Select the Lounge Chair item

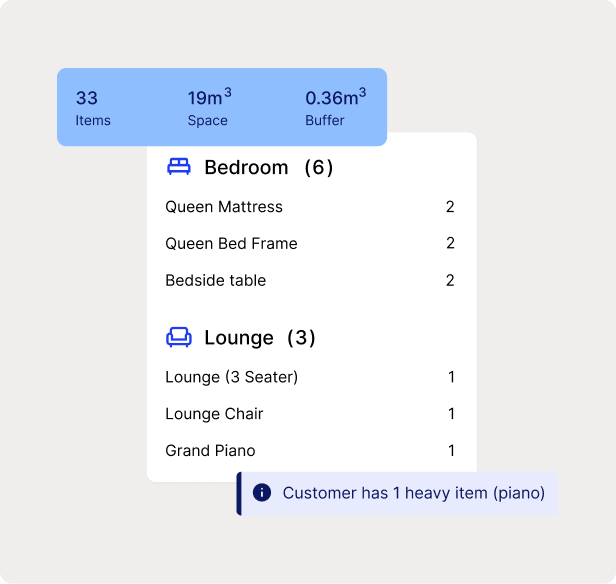[x=214, y=414]
